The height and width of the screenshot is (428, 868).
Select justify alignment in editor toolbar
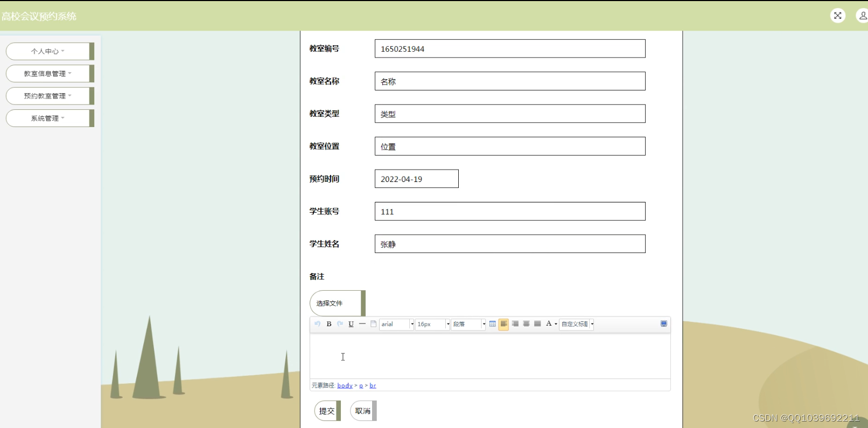coord(537,324)
